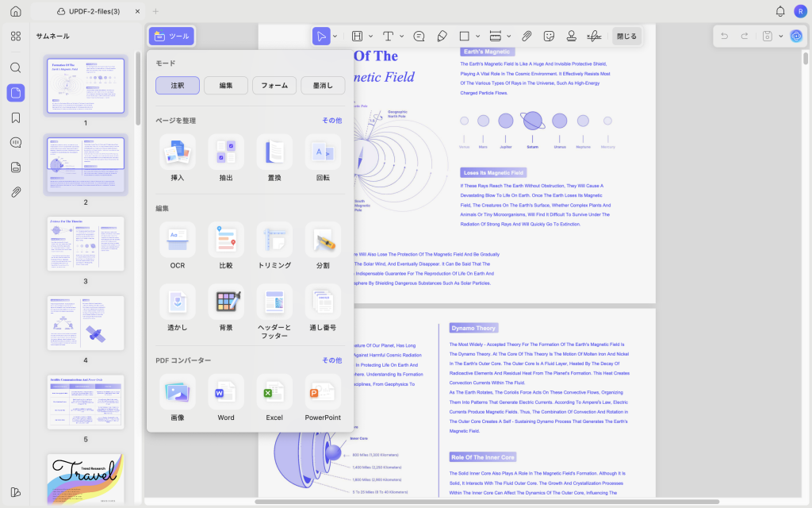Convert PDF to PowerPoint
Image resolution: width=812 pixels, height=508 pixels.
tap(323, 392)
